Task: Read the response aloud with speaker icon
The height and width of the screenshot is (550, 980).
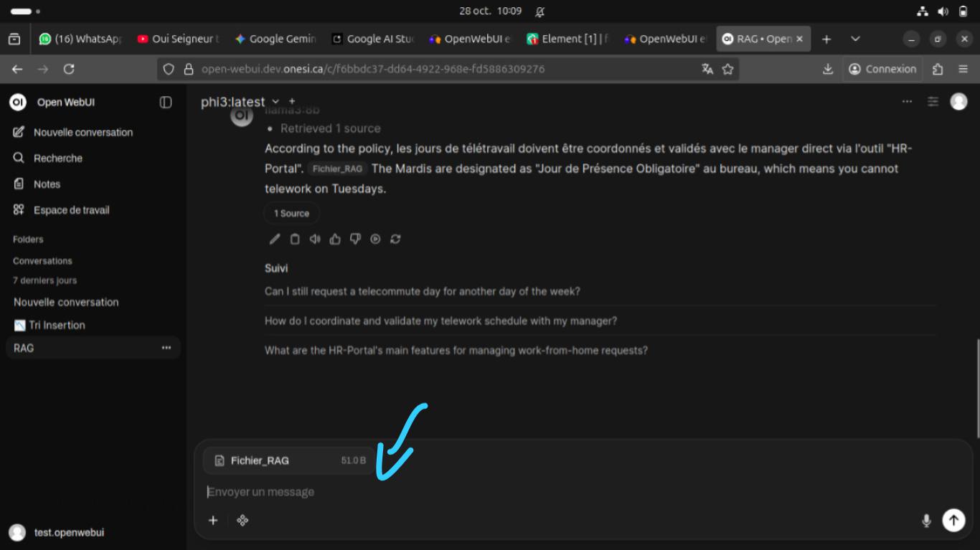Action: tap(315, 240)
